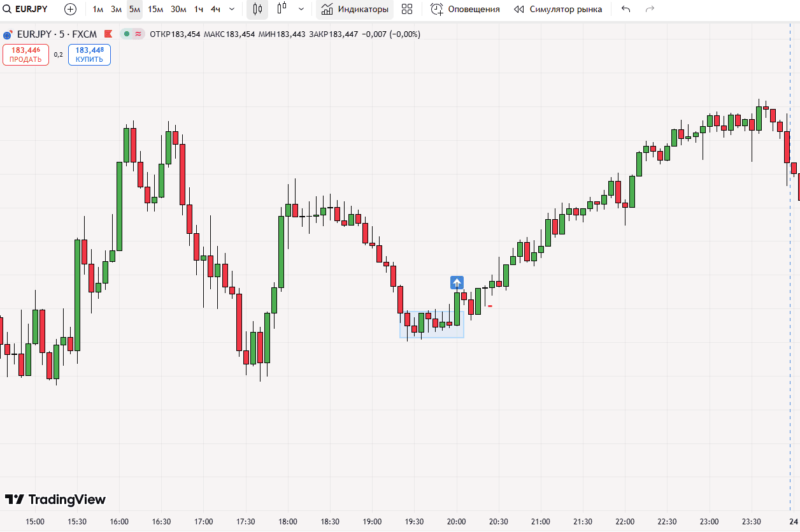Click the add symbol plus icon
The height and width of the screenshot is (532, 800).
click(x=71, y=9)
